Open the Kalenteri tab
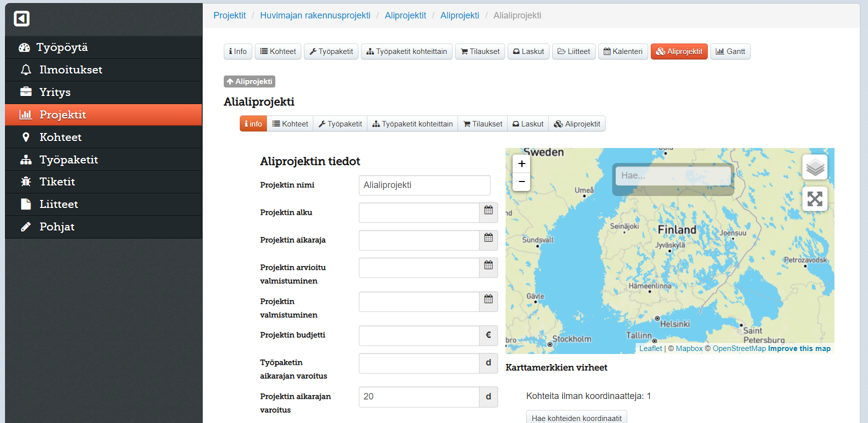Image resolution: width=868 pixels, height=423 pixels. coord(623,51)
